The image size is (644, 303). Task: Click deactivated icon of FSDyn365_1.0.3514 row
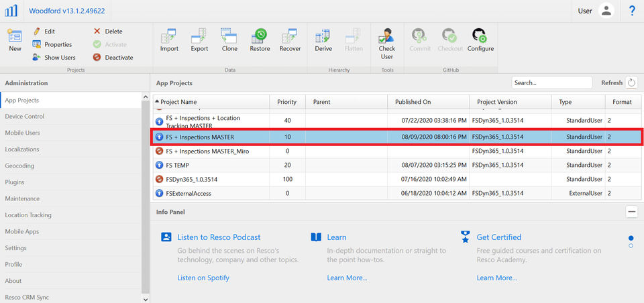pyautogui.click(x=160, y=179)
